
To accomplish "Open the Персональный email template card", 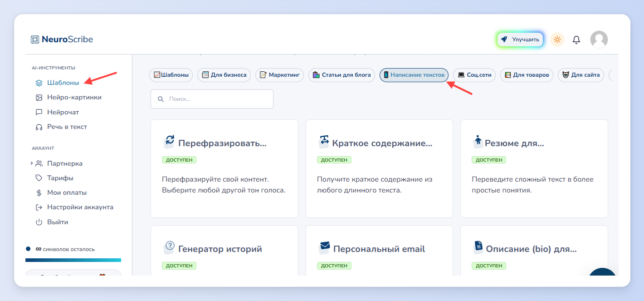I will (379, 251).
